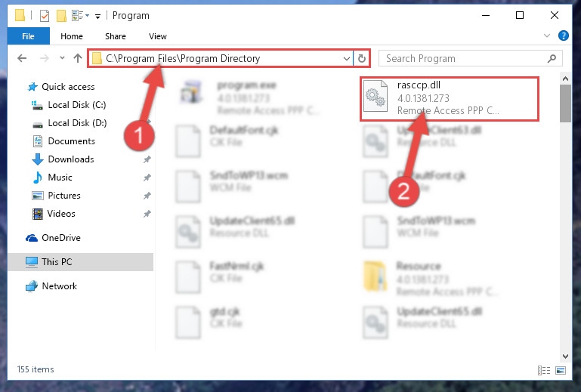Open the Recent locations dropdown arrow
The width and height of the screenshot is (581, 392).
62,58
